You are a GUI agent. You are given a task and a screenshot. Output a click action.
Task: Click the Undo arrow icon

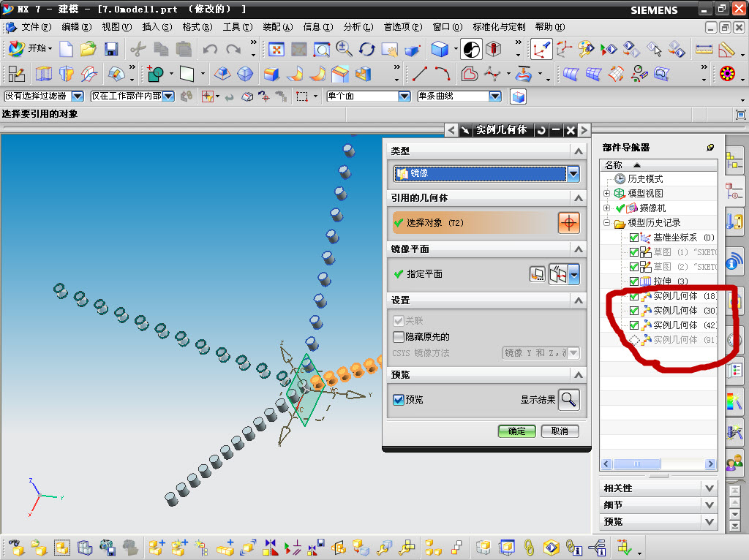[210, 49]
